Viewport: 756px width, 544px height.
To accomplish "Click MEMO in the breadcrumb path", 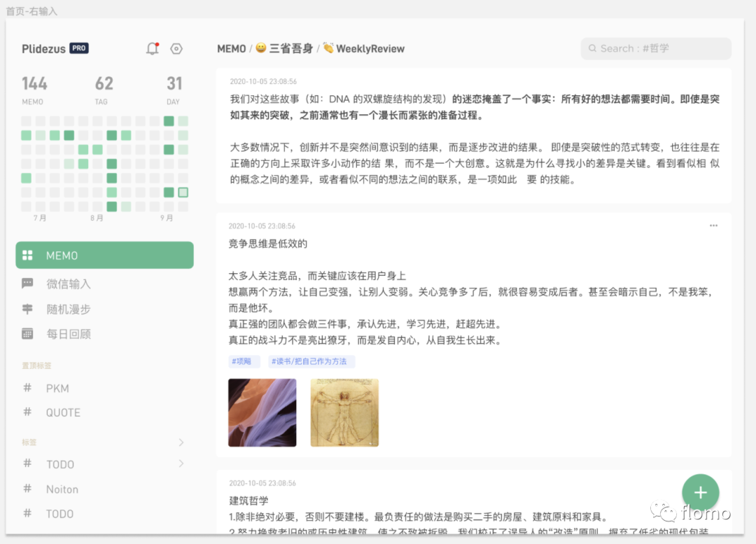I will pyautogui.click(x=232, y=49).
